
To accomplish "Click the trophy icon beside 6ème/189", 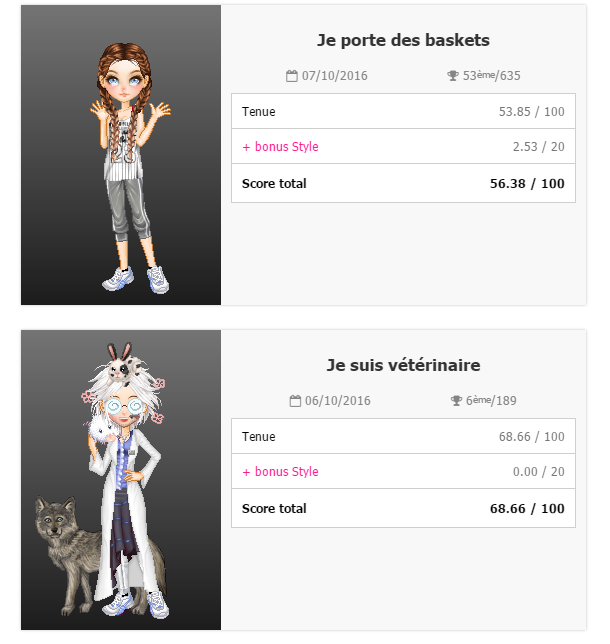I will [456, 401].
